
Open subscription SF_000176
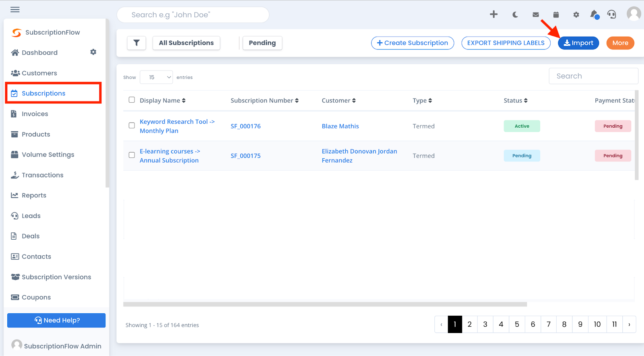coord(246,126)
